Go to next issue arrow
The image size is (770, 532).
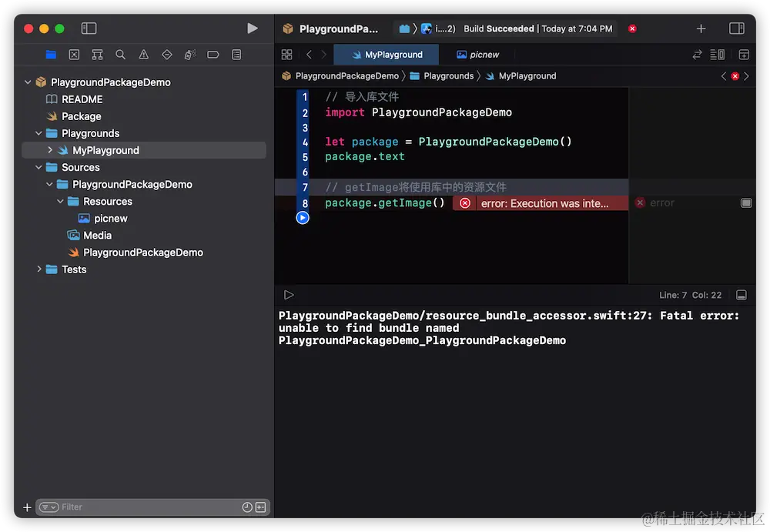pos(746,75)
